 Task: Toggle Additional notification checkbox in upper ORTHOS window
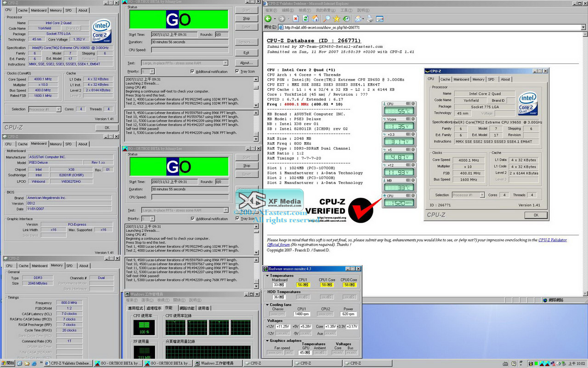pyautogui.click(x=192, y=72)
